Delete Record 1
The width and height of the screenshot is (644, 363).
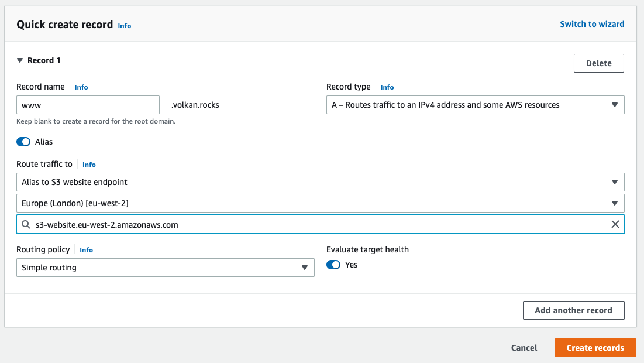pyautogui.click(x=598, y=63)
